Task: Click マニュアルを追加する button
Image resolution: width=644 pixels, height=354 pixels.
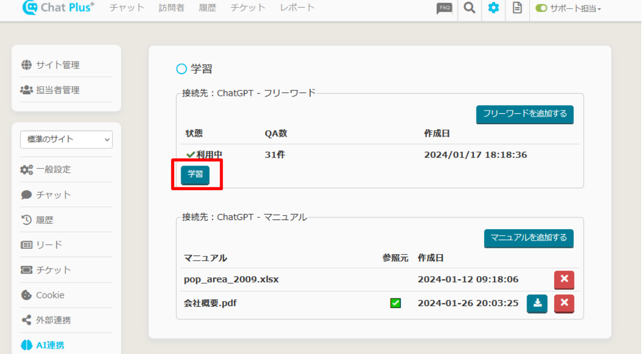Action: point(529,238)
